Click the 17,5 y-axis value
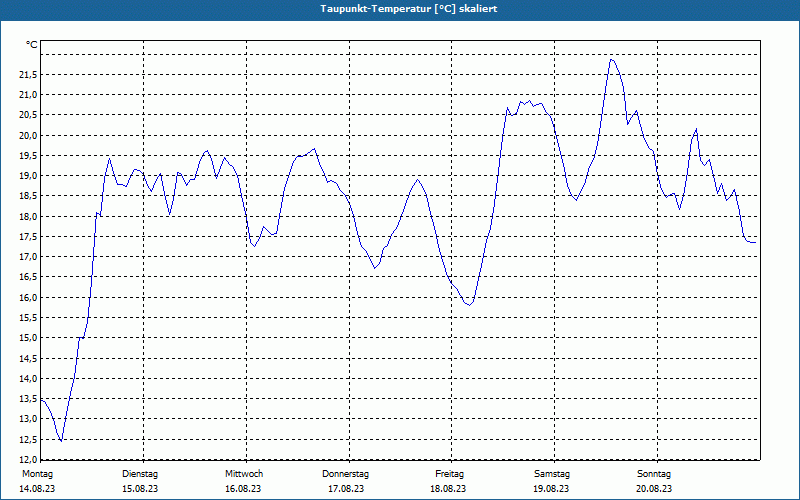Viewport: 800px width, 500px height. coord(28,237)
